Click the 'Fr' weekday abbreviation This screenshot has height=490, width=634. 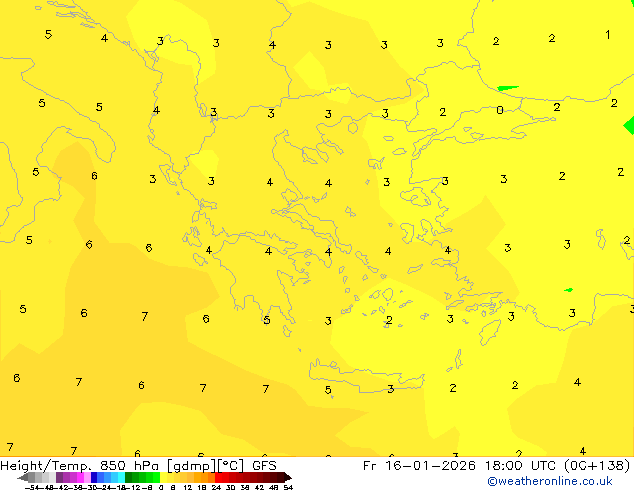369,465
